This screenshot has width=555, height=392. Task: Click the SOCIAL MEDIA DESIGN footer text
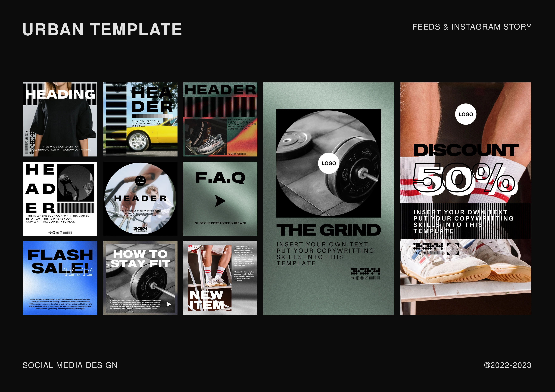pyautogui.click(x=70, y=365)
